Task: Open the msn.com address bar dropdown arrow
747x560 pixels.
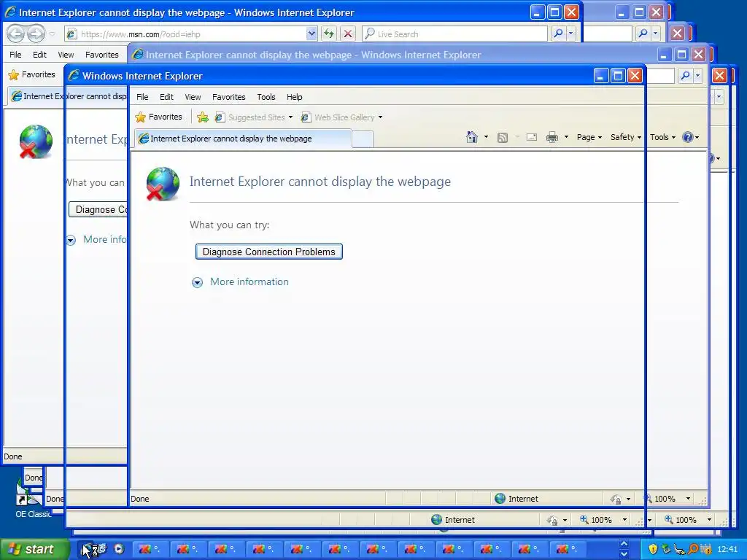Action: (311, 34)
